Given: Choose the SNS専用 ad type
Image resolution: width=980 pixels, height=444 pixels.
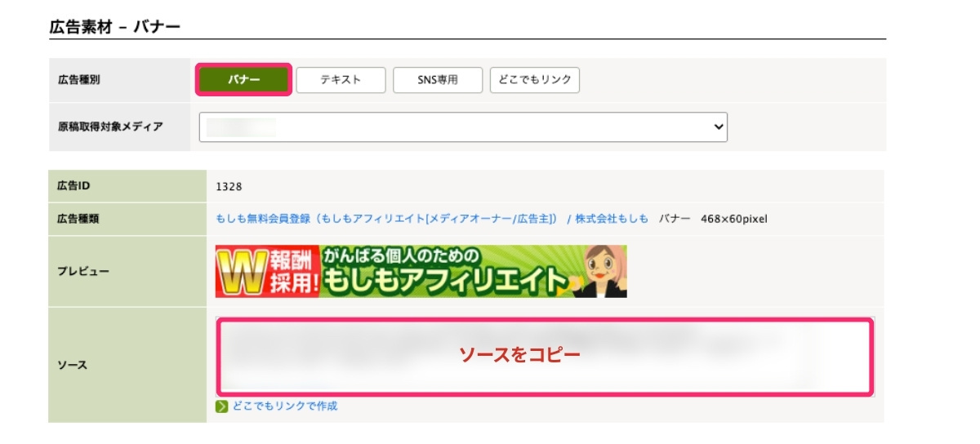Looking at the screenshot, I should [438, 80].
